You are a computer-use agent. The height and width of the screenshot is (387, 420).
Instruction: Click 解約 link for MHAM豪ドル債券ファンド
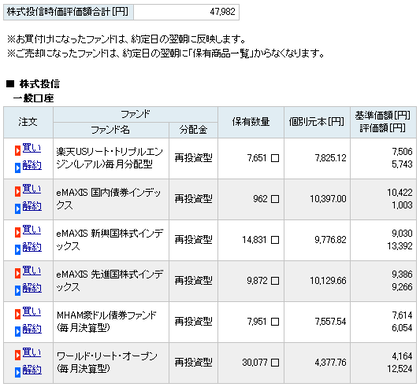coord(32,329)
